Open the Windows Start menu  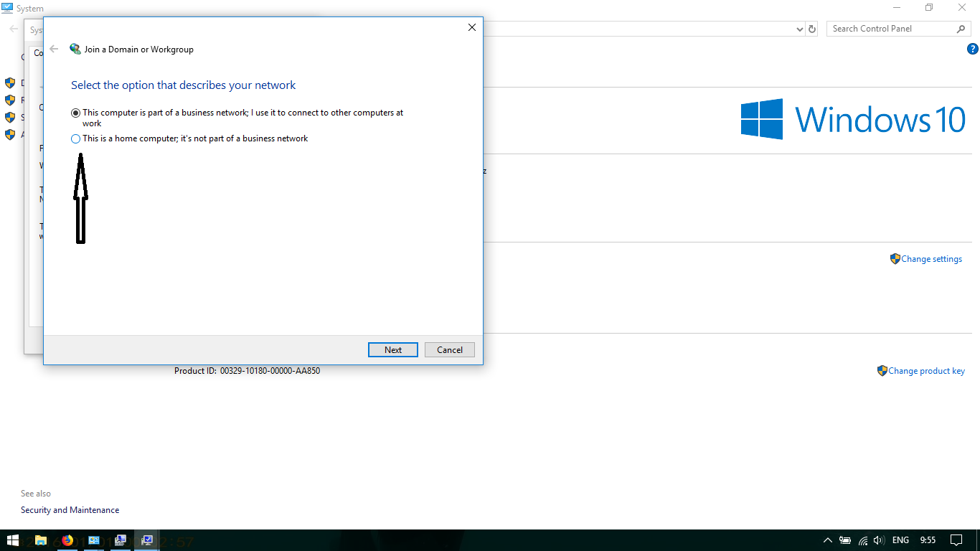(13, 540)
